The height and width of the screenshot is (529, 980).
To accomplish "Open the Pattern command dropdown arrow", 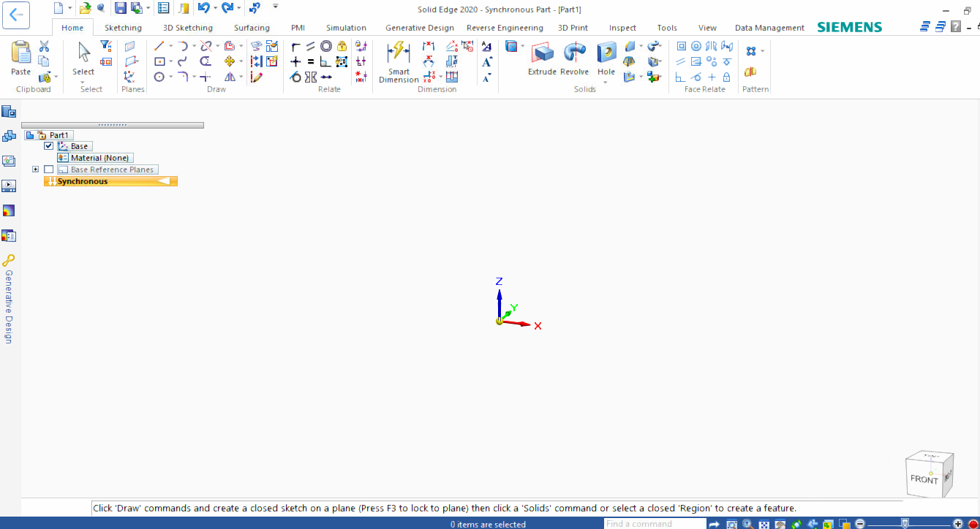I will [762, 51].
